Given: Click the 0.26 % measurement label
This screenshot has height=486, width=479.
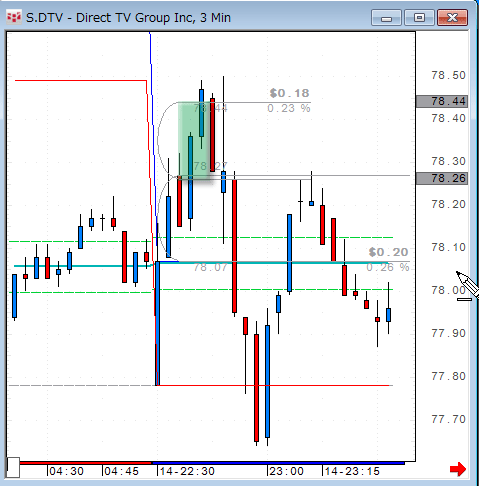Looking at the screenshot, I should point(388,267).
